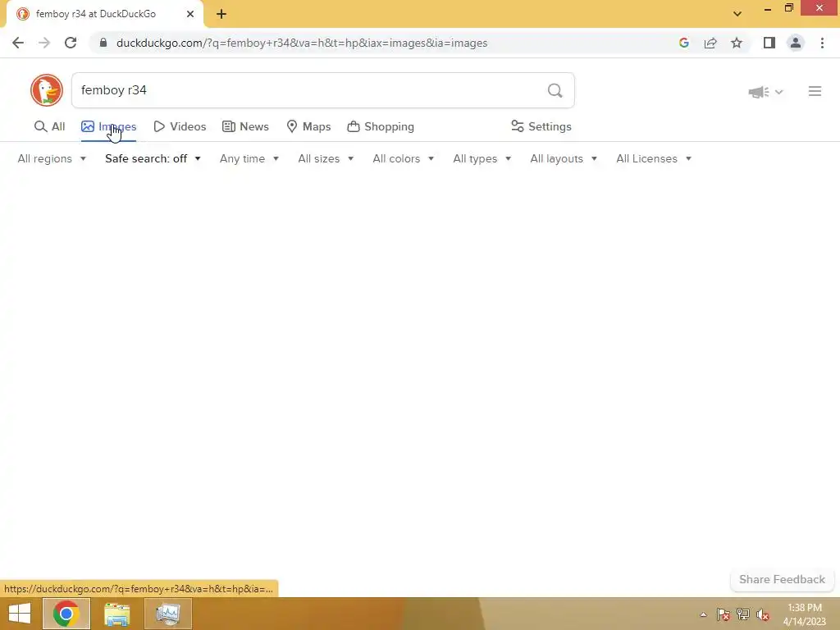Expand the All regions dropdown
Image resolution: width=840 pixels, height=630 pixels.
pos(52,158)
